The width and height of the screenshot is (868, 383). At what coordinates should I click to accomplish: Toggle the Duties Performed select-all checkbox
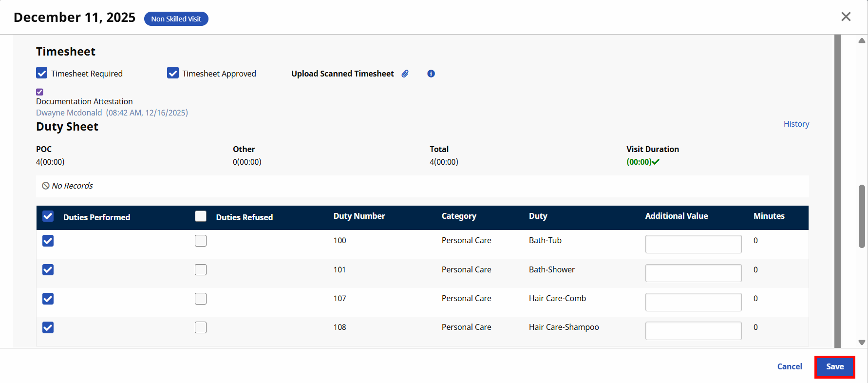click(48, 216)
